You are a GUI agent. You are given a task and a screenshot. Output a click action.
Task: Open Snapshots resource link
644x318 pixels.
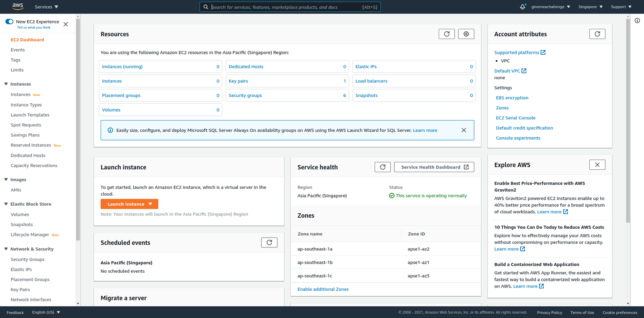tap(366, 96)
